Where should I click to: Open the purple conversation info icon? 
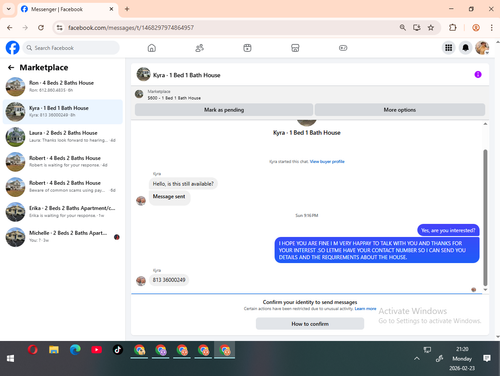pos(478,74)
